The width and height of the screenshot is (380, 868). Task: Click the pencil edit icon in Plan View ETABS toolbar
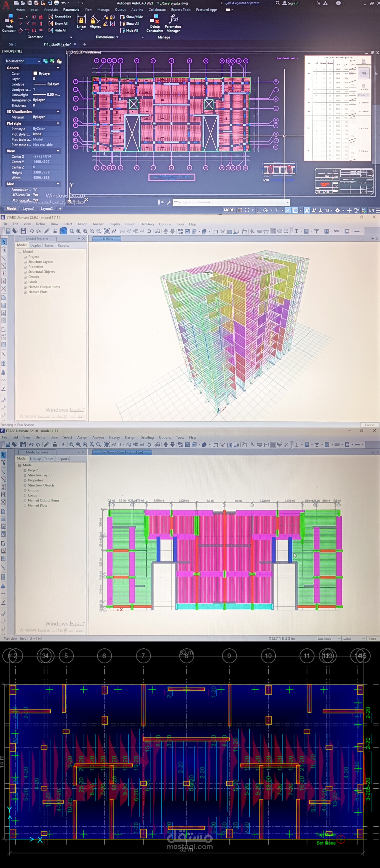point(46,444)
